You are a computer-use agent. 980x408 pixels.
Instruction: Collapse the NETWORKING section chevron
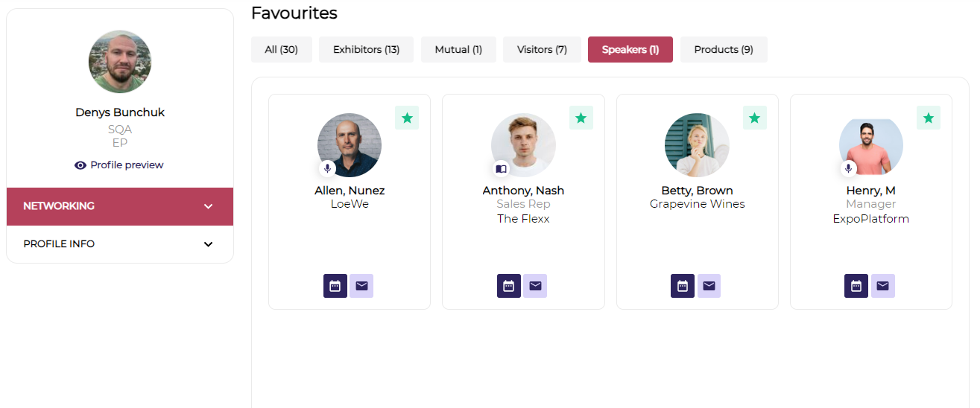(x=209, y=206)
